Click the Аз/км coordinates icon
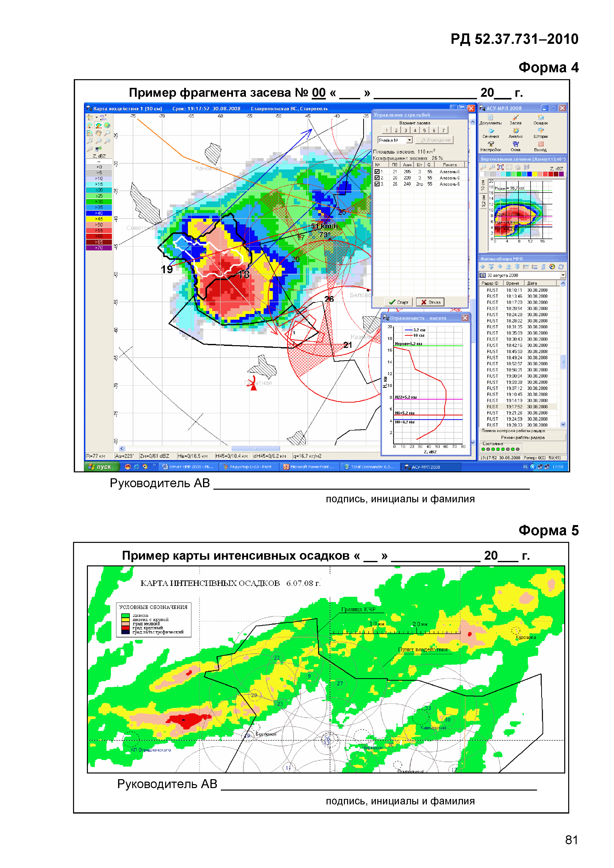 pyautogui.click(x=103, y=117)
